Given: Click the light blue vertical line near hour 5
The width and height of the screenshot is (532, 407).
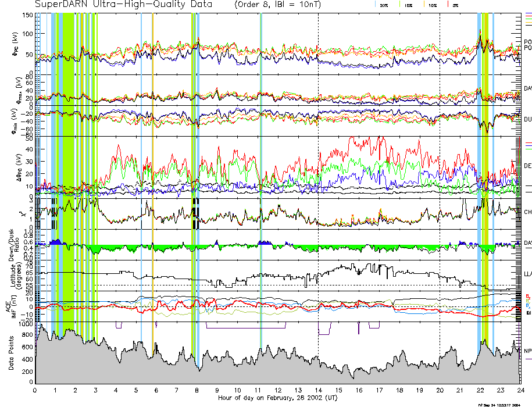Looking at the screenshot, I should click(141, 174).
